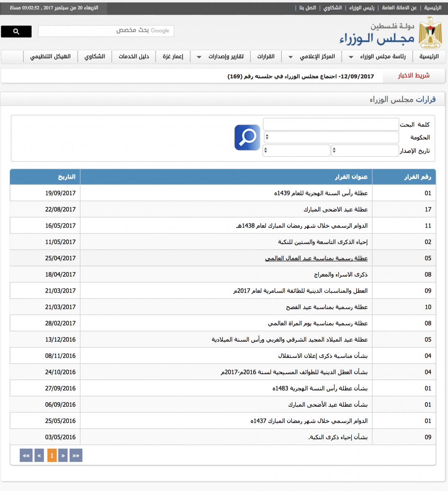This screenshot has height=491, width=448.
Task: Open the عطلة رسمية بمناسبة عيد العمال العالمي link
Action: 316,258
